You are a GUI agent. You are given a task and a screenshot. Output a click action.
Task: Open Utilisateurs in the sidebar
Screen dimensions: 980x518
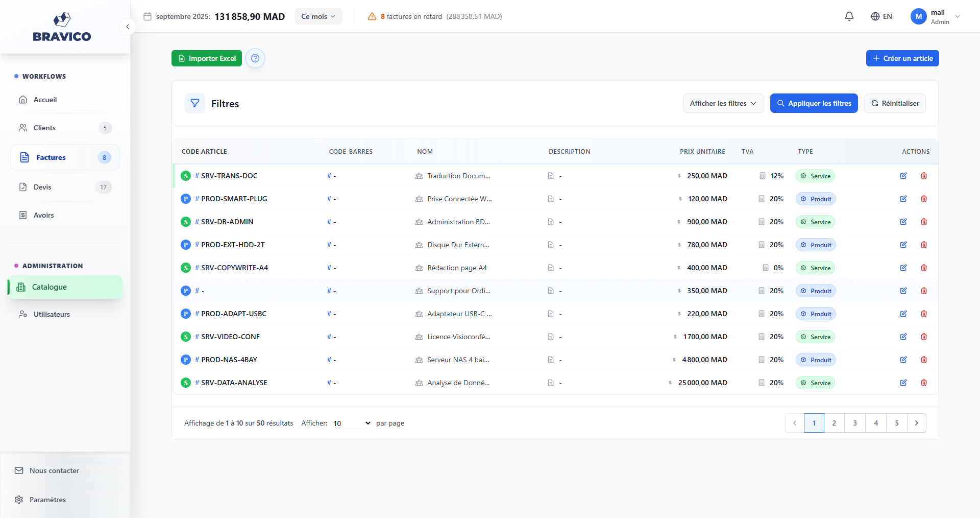click(x=65, y=314)
